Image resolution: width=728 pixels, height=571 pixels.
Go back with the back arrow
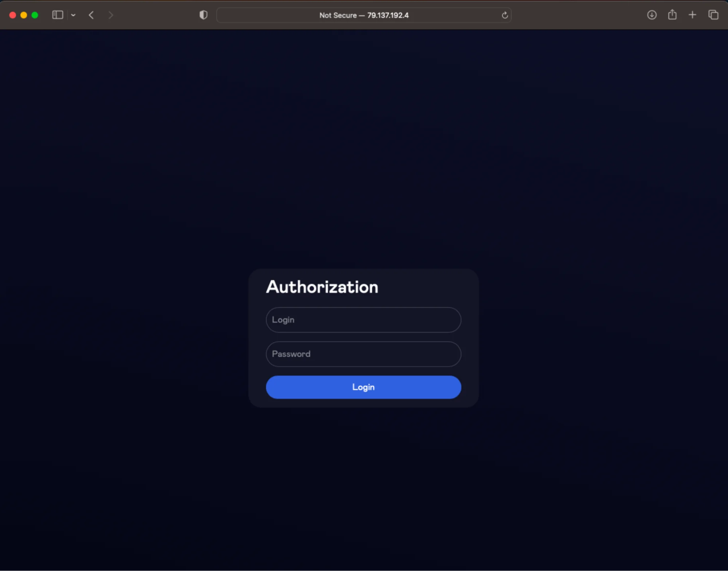pos(91,15)
